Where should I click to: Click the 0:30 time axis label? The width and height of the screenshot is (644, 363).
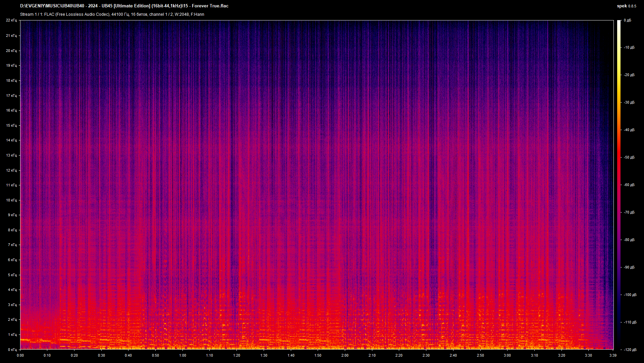(101, 355)
